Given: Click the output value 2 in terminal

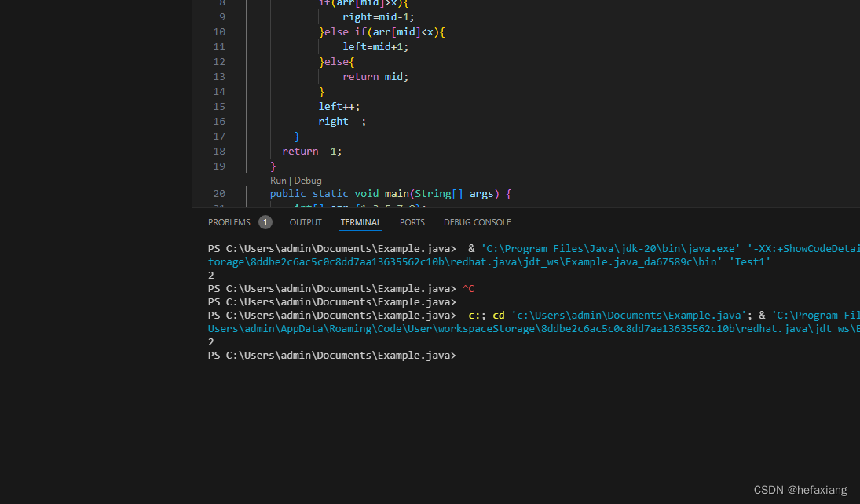Looking at the screenshot, I should 210,275.
